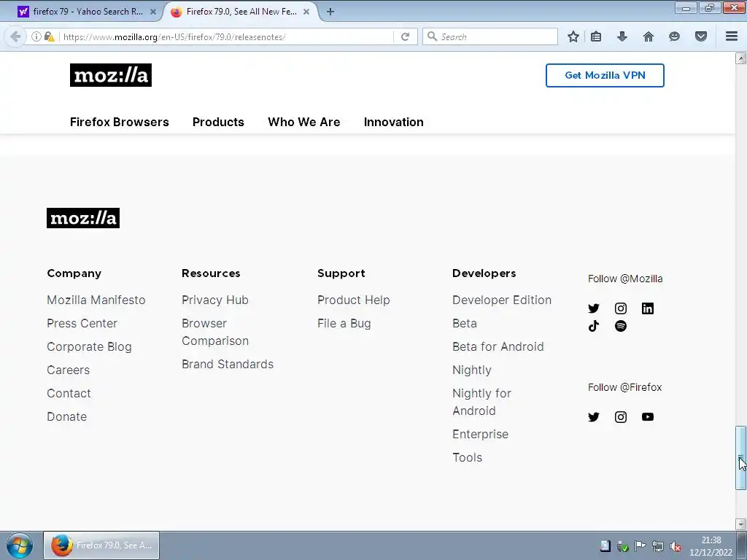747x560 pixels.
Task: Open the Firefox hamburger menu
Action: click(x=732, y=36)
